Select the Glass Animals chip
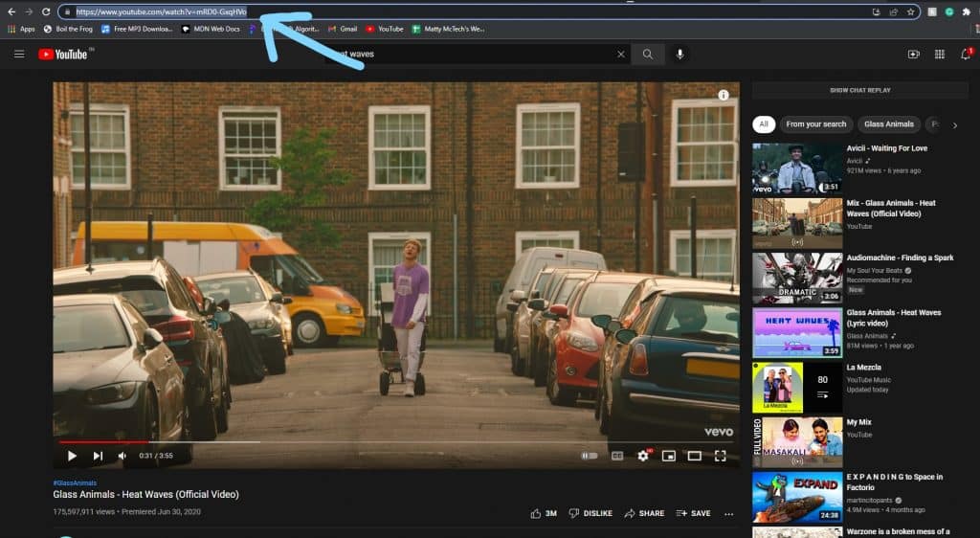The image size is (980, 538). pyautogui.click(x=889, y=124)
